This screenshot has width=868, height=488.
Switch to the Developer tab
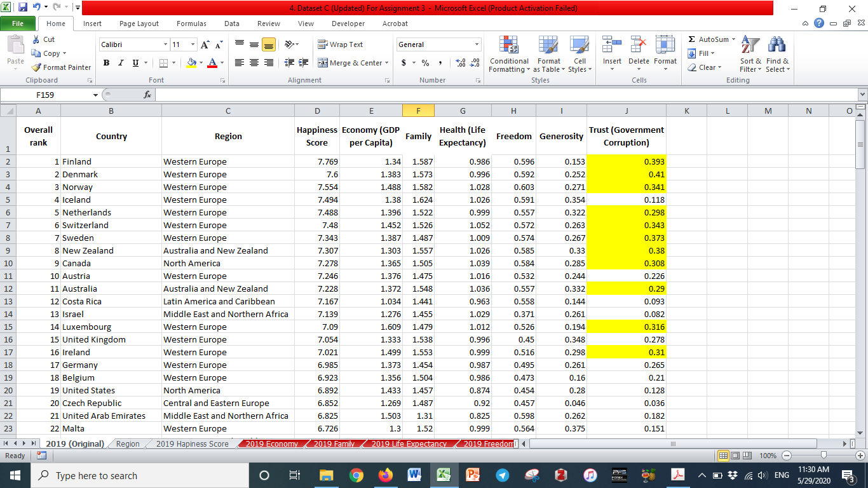click(x=348, y=24)
